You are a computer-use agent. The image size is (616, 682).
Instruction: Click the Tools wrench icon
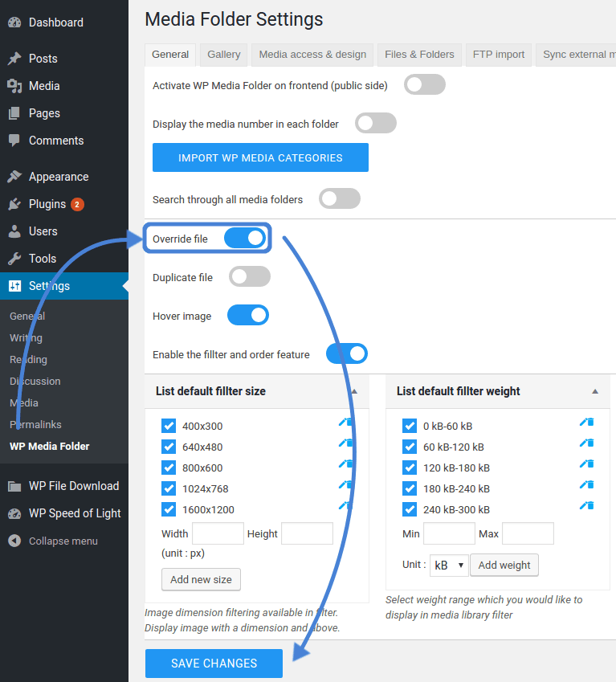[x=14, y=259]
